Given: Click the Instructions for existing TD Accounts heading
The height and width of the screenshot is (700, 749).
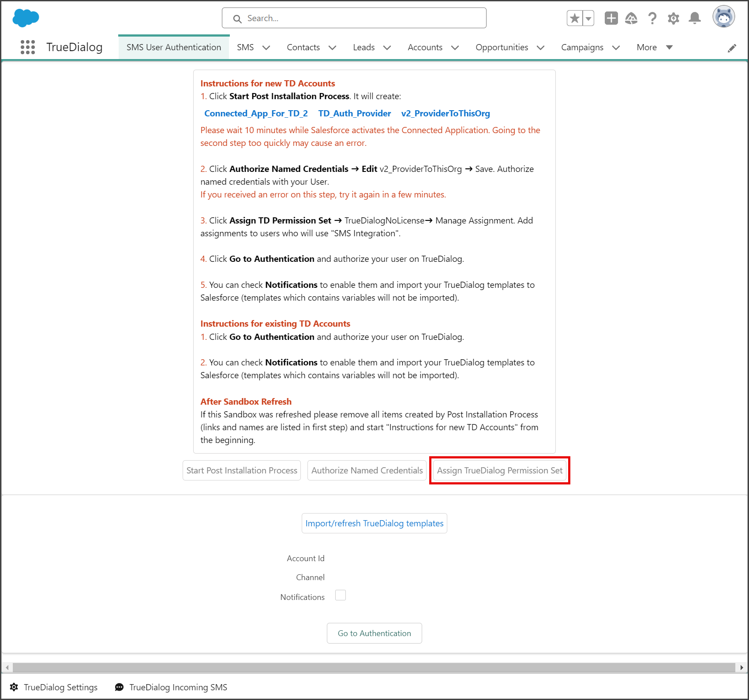Looking at the screenshot, I should 275,324.
